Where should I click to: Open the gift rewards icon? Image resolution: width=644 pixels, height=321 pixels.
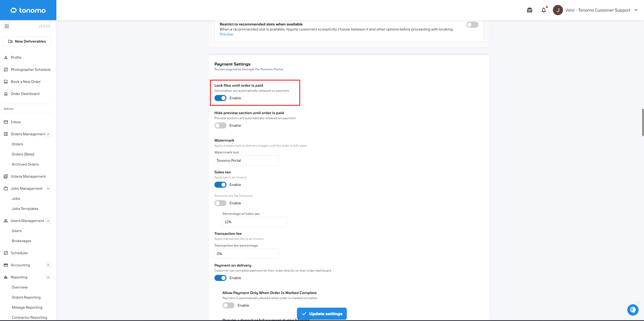click(x=529, y=10)
